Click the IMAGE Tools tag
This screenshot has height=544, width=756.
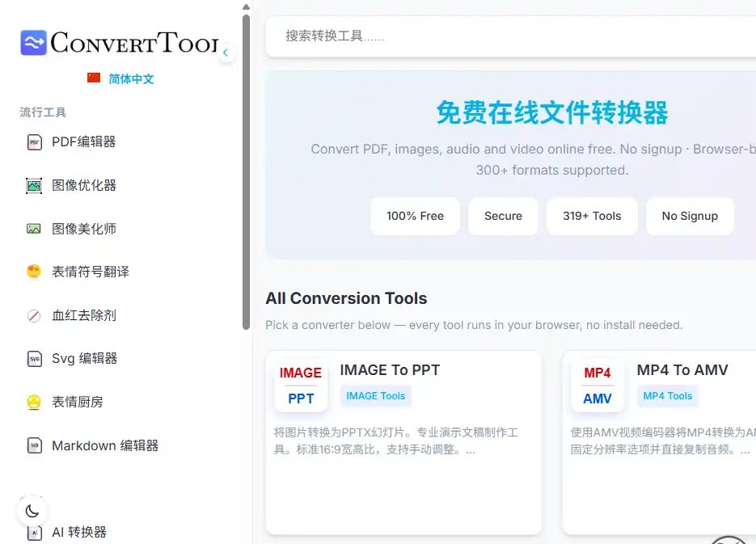376,396
